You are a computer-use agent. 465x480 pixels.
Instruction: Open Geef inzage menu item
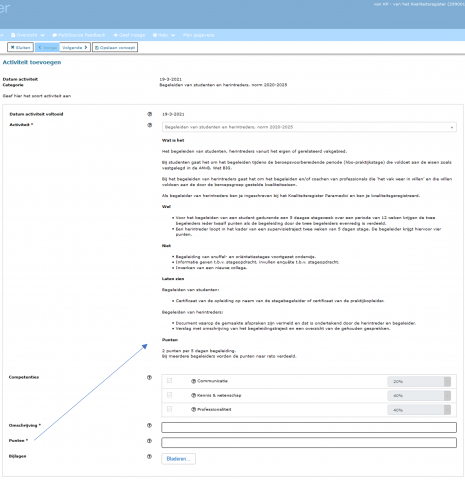[x=129, y=35]
